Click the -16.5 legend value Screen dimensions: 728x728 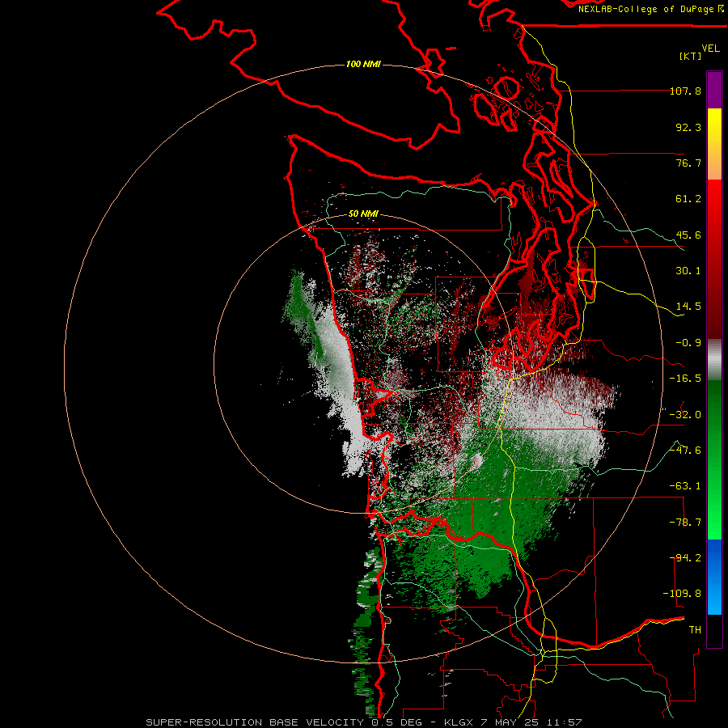tap(685, 379)
